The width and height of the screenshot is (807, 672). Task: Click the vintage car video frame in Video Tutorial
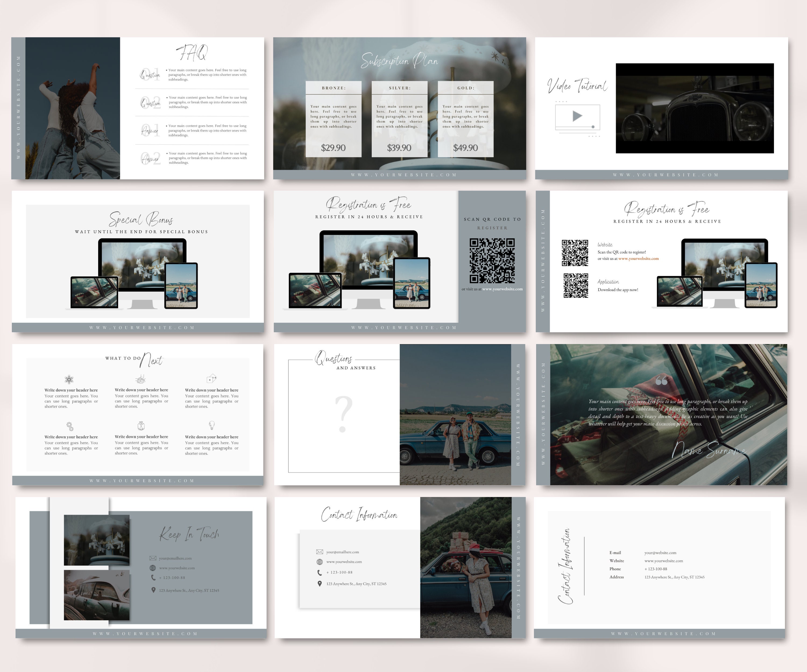click(x=695, y=108)
